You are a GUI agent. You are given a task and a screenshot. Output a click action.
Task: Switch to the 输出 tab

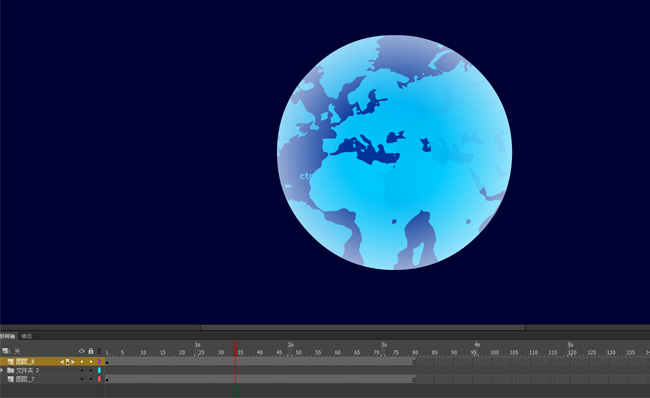pos(27,336)
